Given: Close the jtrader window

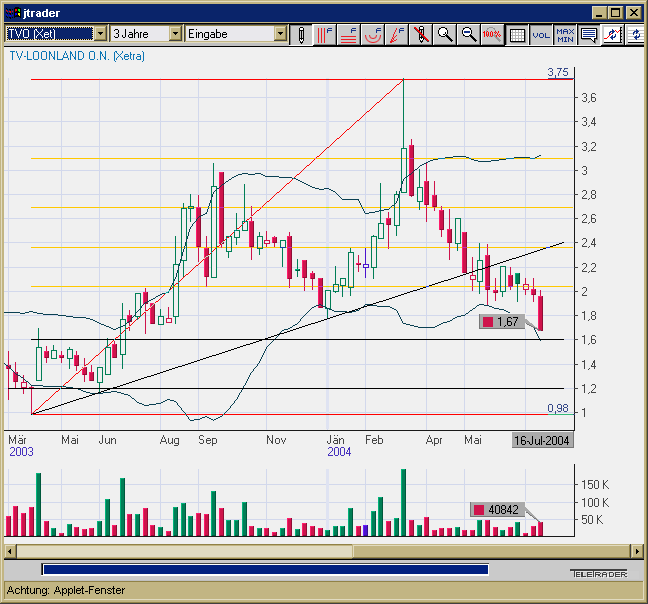Looking at the screenshot, I should pos(633,13).
